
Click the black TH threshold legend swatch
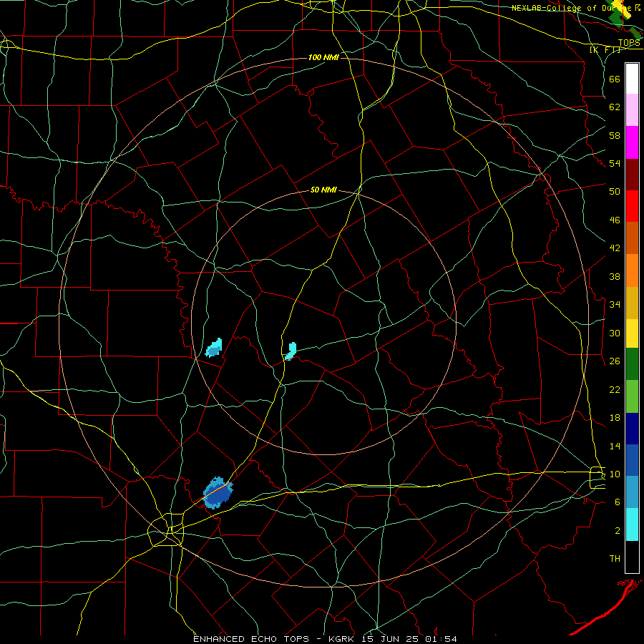632,557
